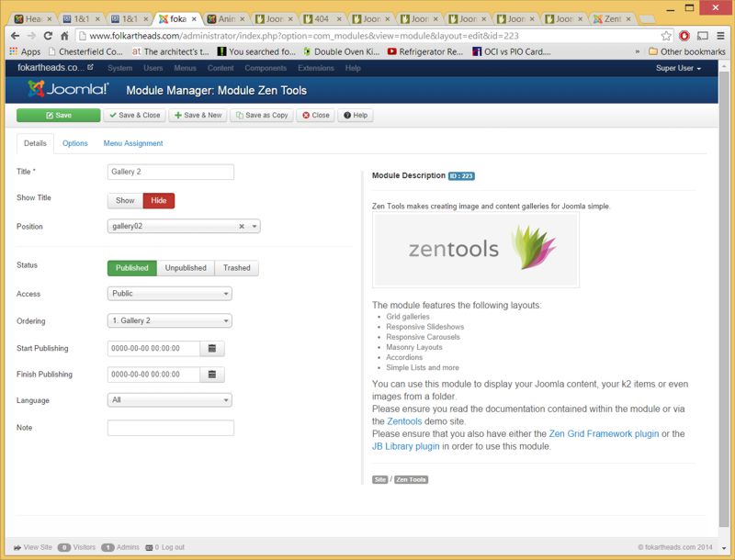The width and height of the screenshot is (735, 560).
Task: Switch to the Options tab
Action: tap(75, 143)
